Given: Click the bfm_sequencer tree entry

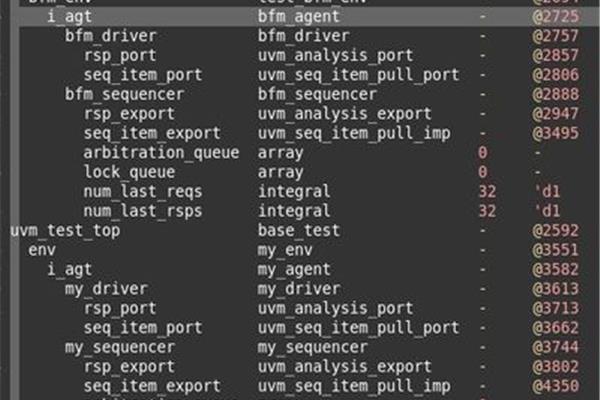Looking at the screenshot, I should [x=124, y=95].
